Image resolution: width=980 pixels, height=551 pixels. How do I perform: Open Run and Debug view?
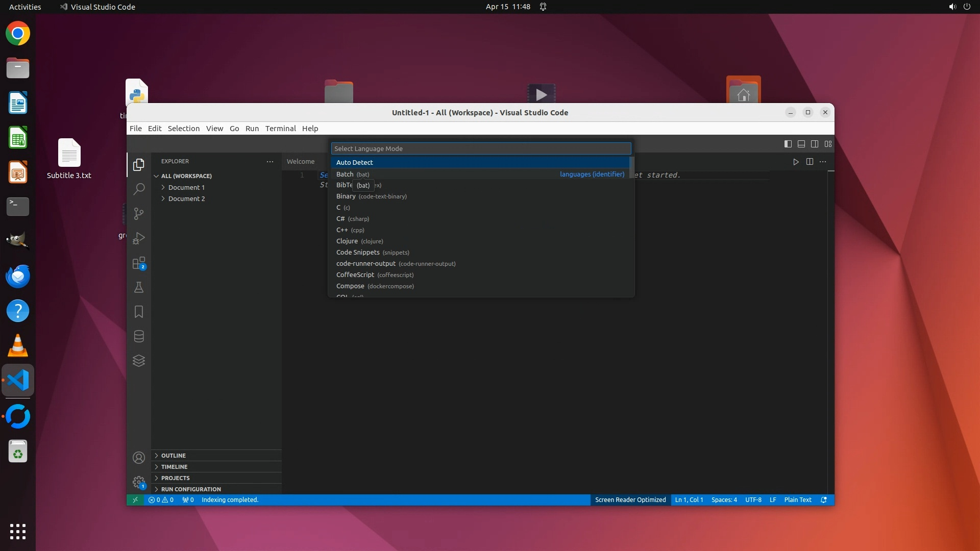pyautogui.click(x=138, y=238)
